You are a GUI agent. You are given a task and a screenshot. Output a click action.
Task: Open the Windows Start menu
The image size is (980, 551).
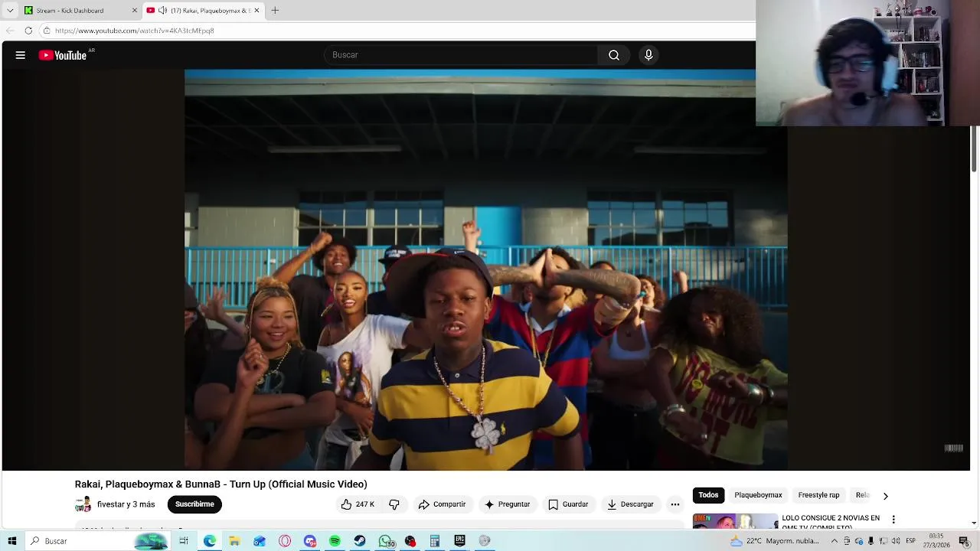(x=11, y=541)
